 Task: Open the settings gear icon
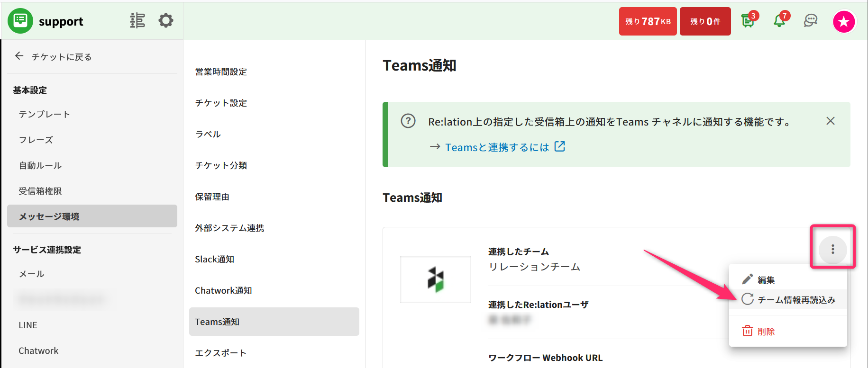166,21
